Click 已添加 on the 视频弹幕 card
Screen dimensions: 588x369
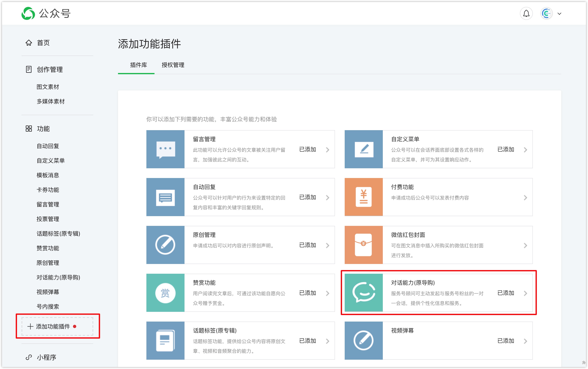[505, 341]
